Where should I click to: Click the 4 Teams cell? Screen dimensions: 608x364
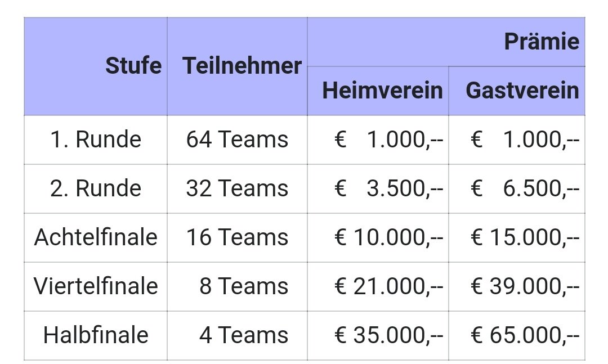(238, 335)
